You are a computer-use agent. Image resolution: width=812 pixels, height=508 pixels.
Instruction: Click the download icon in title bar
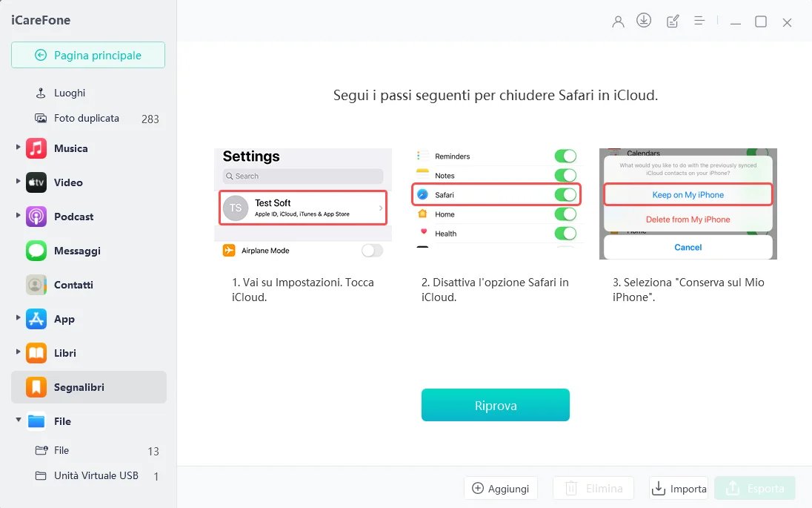click(x=644, y=20)
